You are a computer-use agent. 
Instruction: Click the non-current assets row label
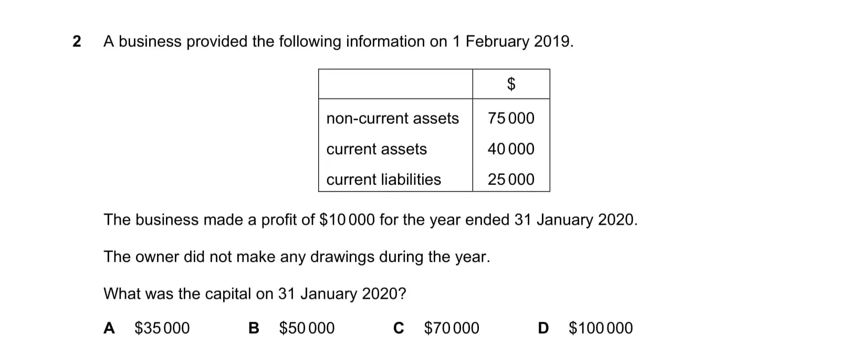point(392,119)
